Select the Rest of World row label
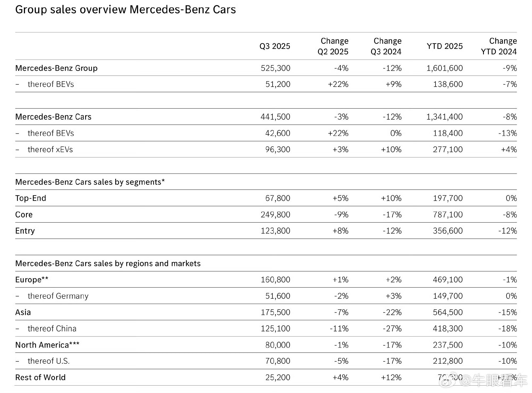This screenshot has height=393, width=532. pyautogui.click(x=40, y=378)
